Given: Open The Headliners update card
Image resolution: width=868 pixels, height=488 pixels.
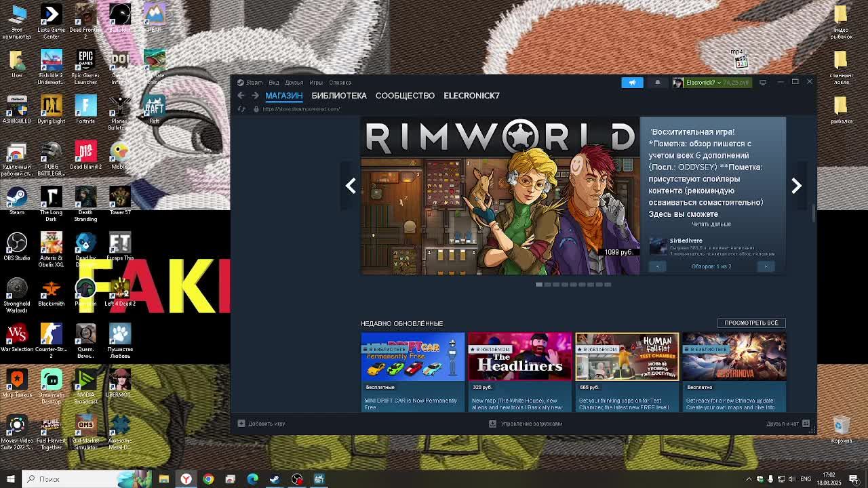Looking at the screenshot, I should click(x=519, y=371).
